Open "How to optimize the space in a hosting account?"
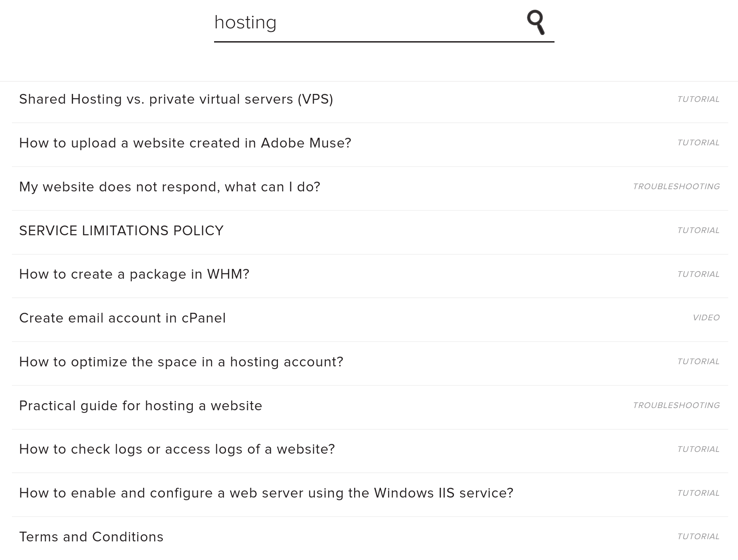The image size is (738, 560). 181,362
